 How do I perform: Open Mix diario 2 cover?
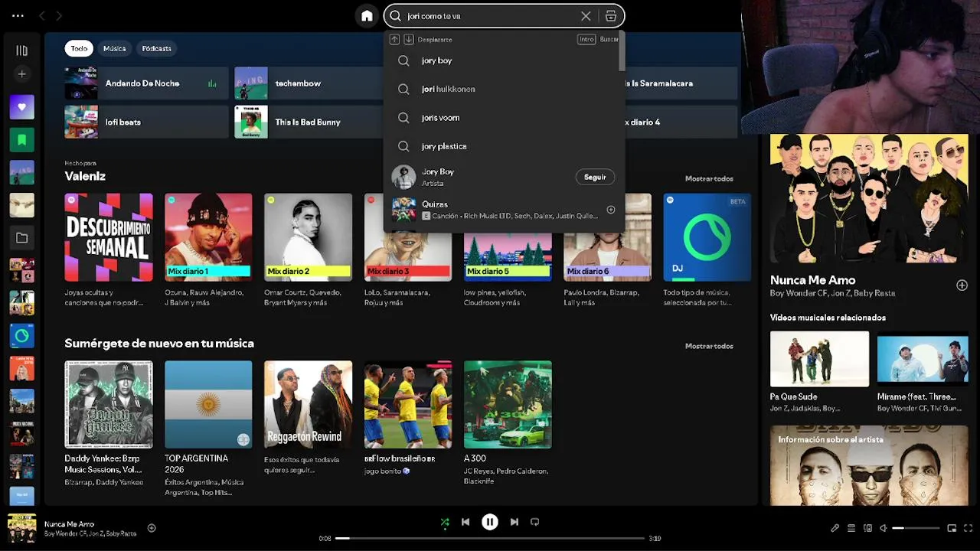pyautogui.click(x=308, y=237)
